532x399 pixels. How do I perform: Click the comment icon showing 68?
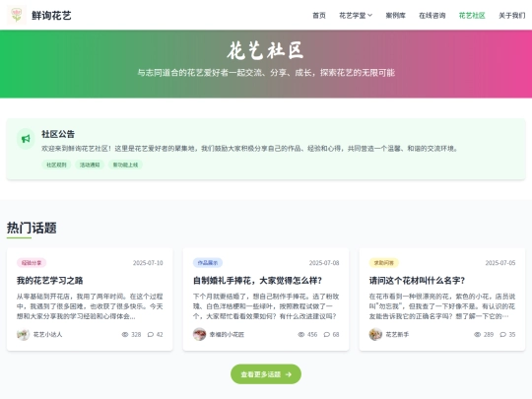pos(326,335)
